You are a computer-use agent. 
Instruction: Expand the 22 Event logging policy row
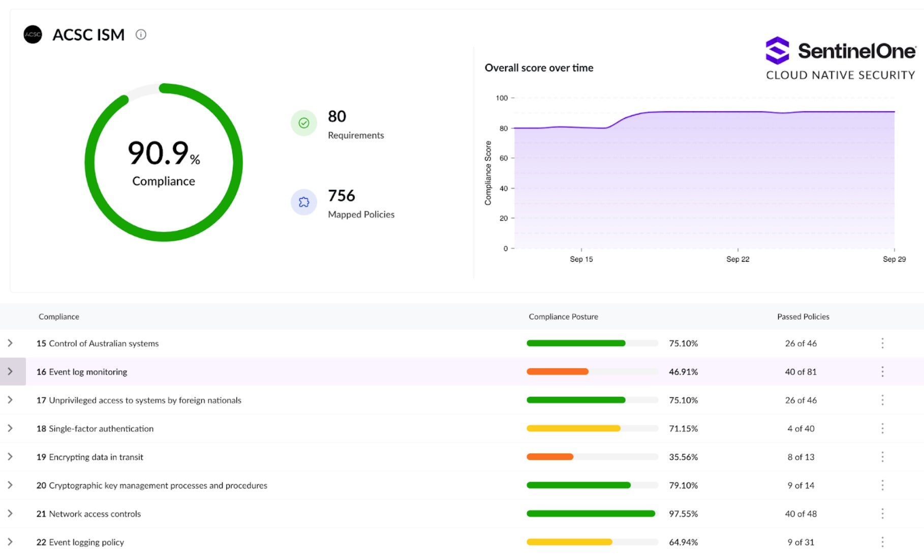[10, 542]
